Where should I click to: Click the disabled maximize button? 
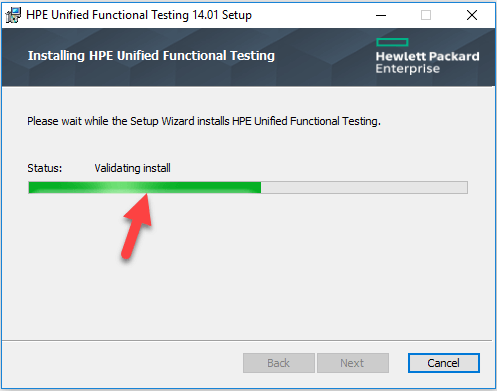426,15
